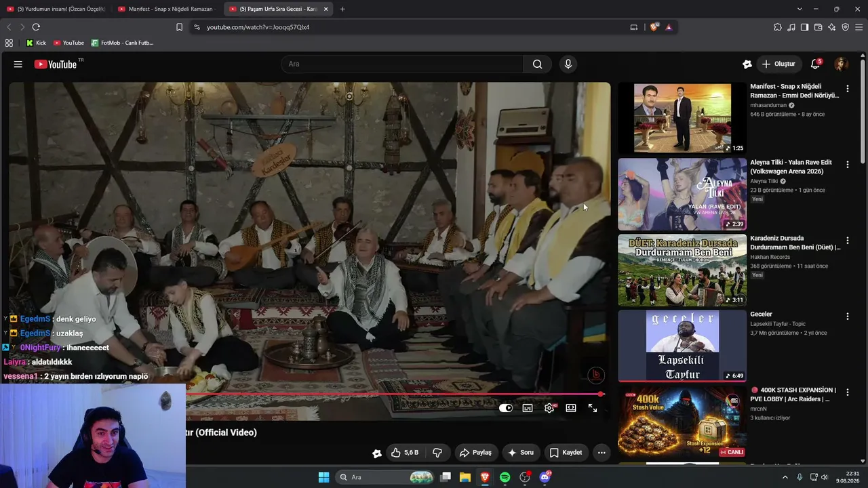Open YouTube notifications bell
Image resolution: width=868 pixels, height=488 pixels.
pyautogui.click(x=815, y=64)
